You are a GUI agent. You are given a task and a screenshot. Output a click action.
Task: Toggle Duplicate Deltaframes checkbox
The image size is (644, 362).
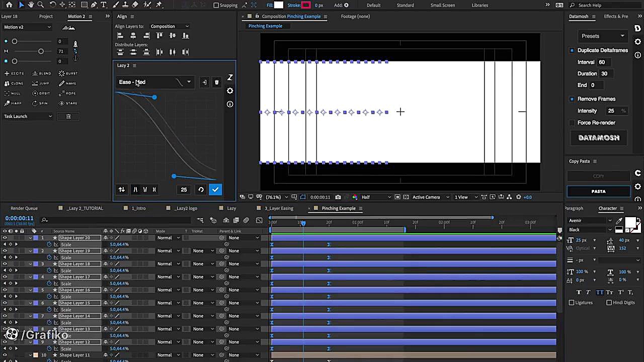click(x=572, y=50)
